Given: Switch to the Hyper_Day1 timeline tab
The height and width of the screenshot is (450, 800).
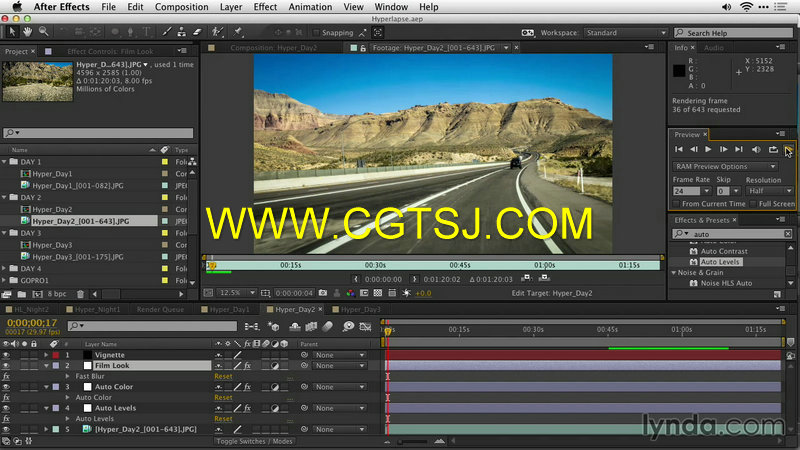Looking at the screenshot, I should 230,309.
